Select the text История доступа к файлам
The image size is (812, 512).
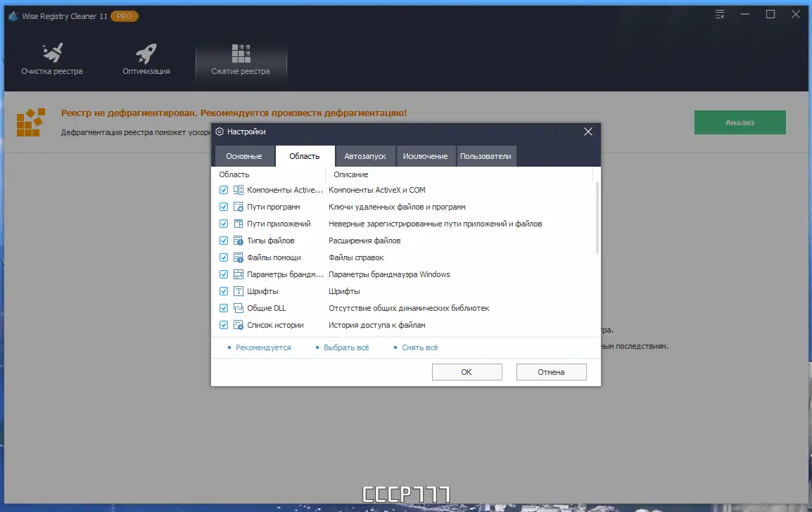coord(377,325)
